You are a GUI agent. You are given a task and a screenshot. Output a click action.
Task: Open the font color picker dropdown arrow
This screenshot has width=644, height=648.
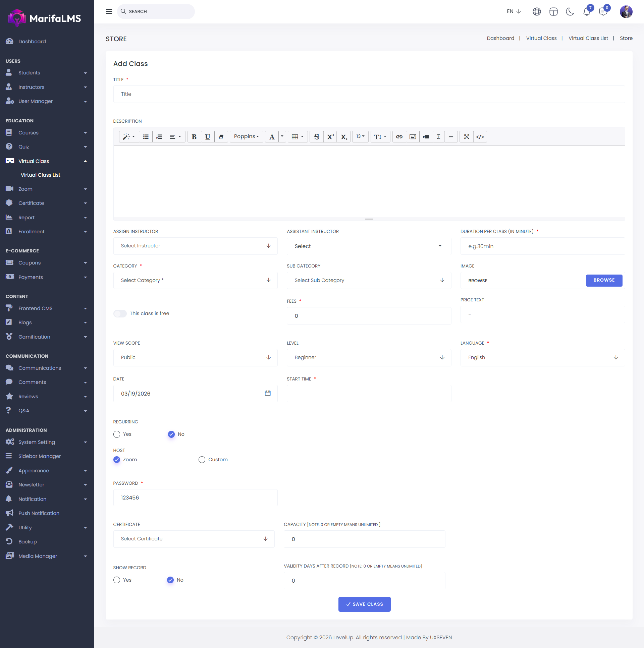pos(282,137)
